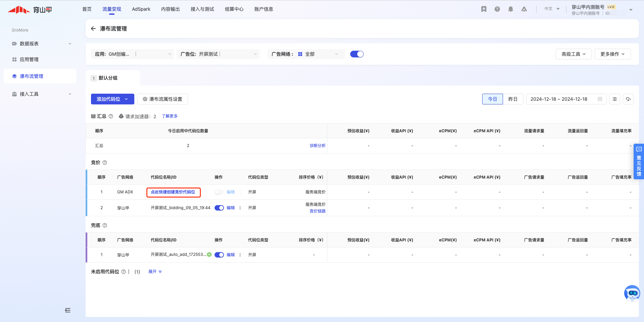Select 昨日 date option
This screenshot has width=644, height=322.
tap(513, 99)
